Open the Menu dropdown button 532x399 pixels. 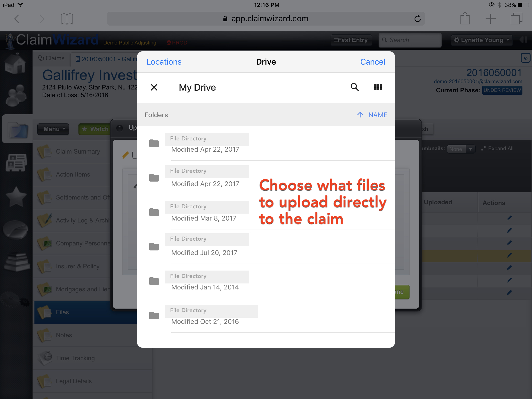click(x=53, y=129)
